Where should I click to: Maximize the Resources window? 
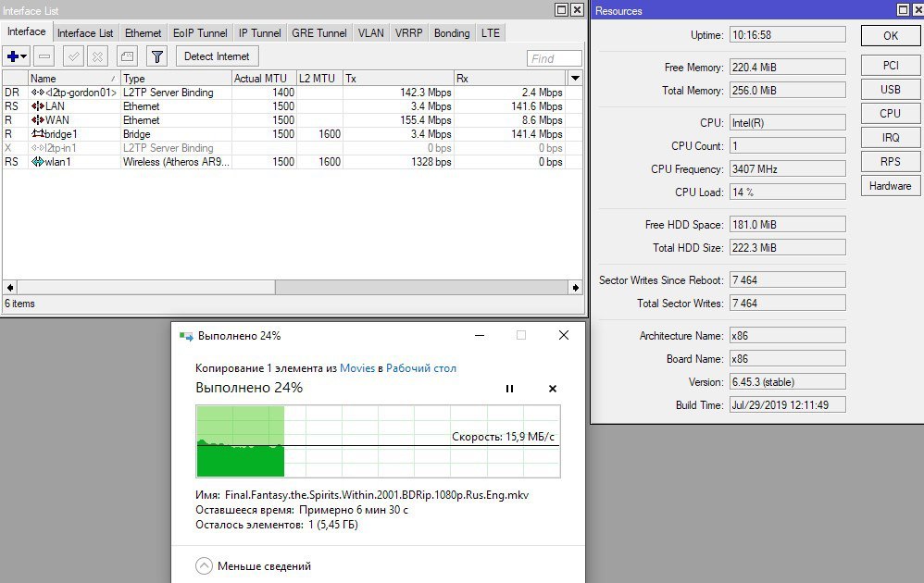coord(903,9)
